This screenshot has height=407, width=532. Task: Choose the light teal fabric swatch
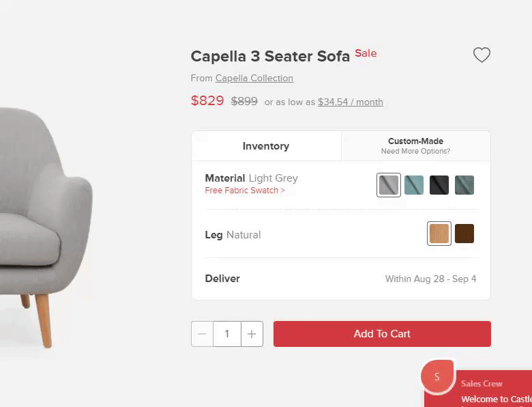pyautogui.click(x=414, y=185)
